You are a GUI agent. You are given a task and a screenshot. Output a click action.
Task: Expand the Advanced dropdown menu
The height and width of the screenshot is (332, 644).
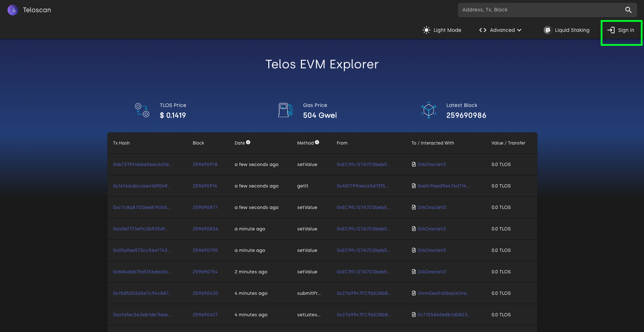[x=500, y=30]
